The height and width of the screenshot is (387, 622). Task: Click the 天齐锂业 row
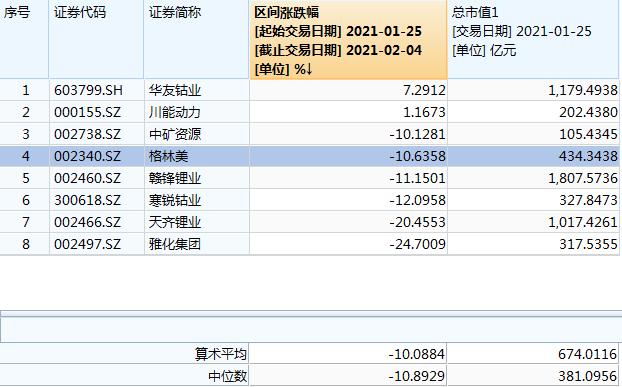pos(309,222)
